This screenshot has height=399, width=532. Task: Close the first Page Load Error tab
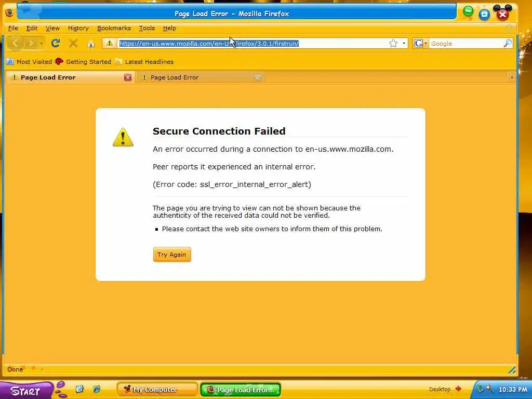[128, 77]
